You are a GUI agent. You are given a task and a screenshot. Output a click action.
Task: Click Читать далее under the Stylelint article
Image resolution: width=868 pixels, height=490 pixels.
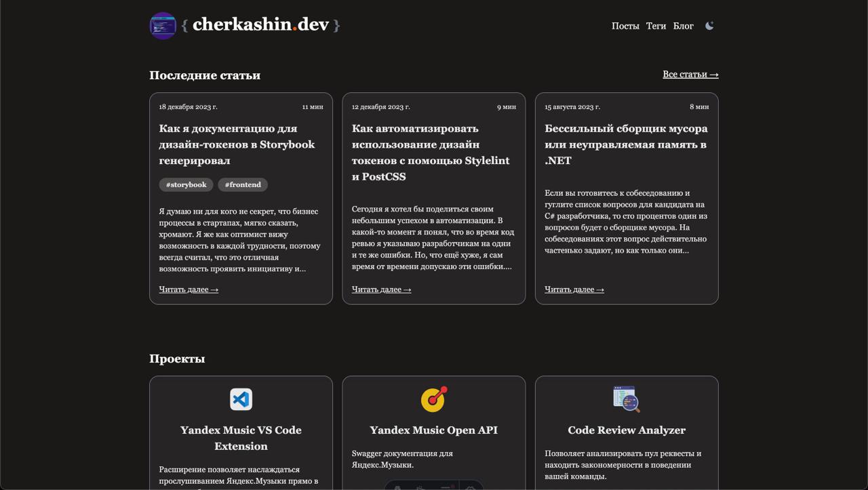[381, 289]
